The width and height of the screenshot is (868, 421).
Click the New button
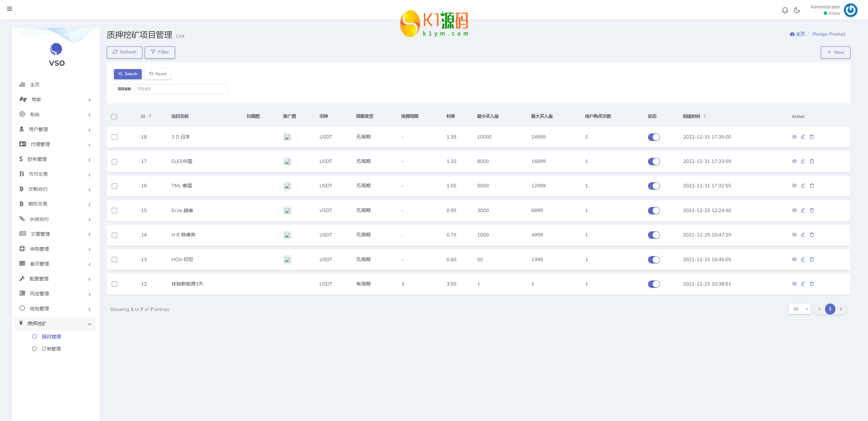(835, 52)
